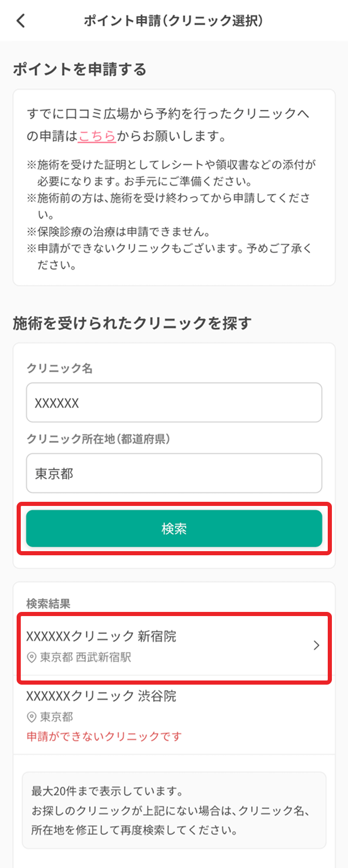Screen dimensions: 348x868
Task: Click the location pin under 渋谷院
Action: (32, 717)
